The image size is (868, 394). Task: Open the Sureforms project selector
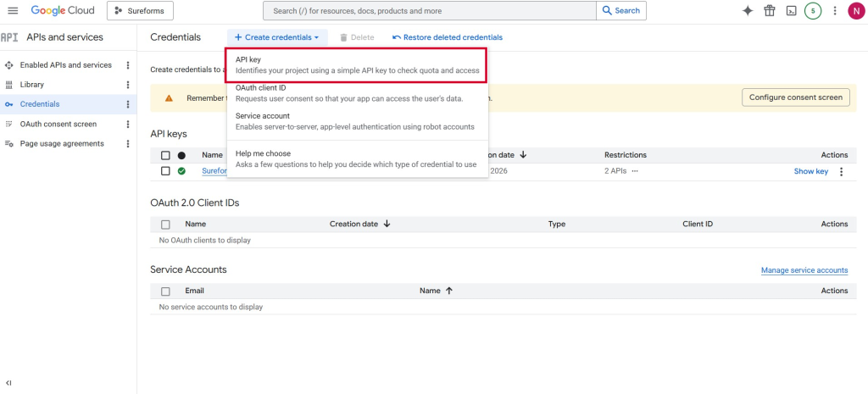pos(140,10)
